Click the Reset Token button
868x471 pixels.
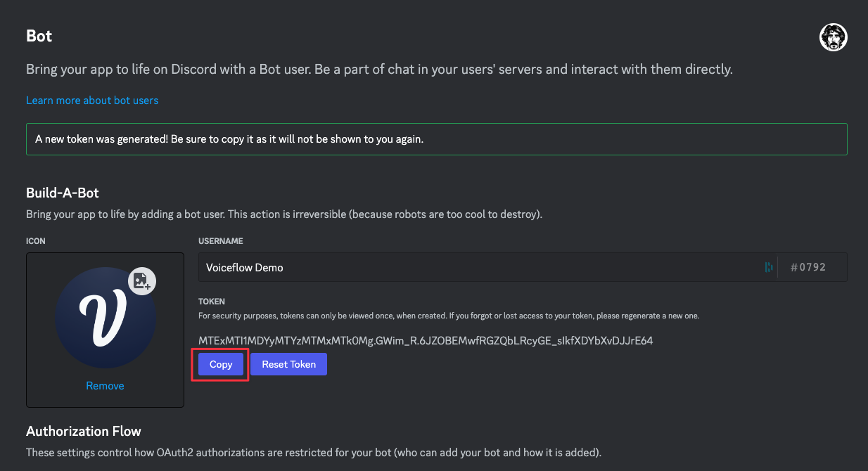click(288, 364)
